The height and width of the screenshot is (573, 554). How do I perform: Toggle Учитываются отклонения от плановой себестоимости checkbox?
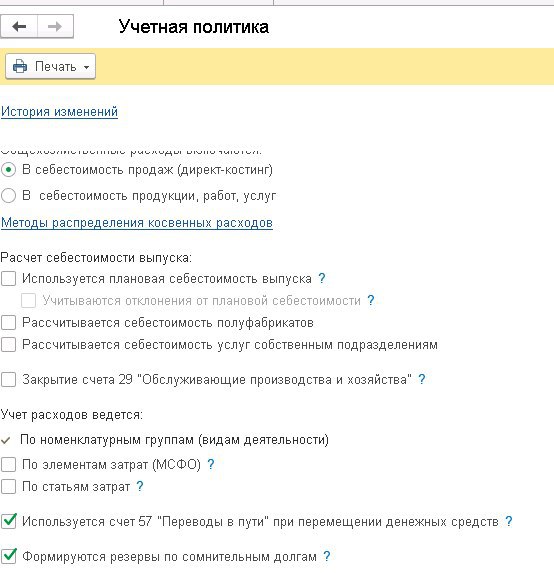click(29, 300)
